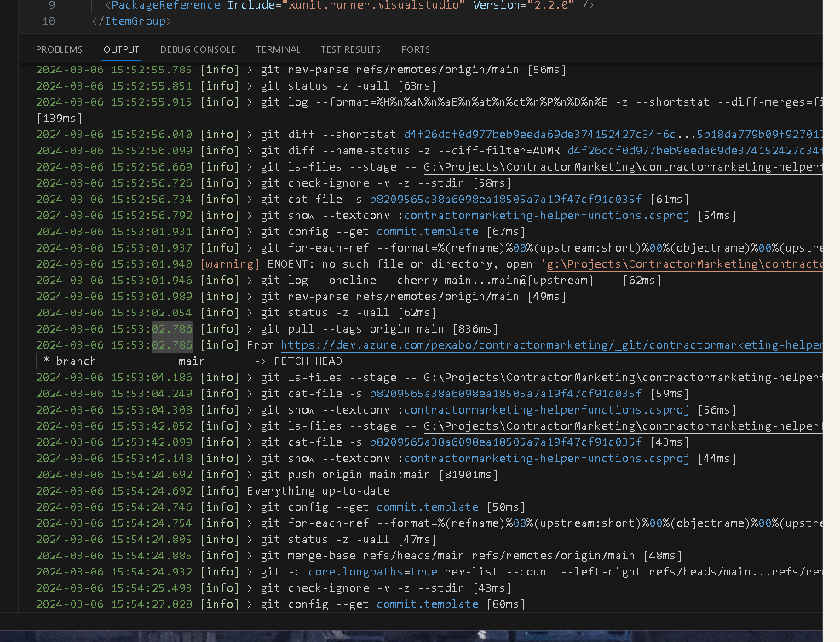Screen dimensions: 840x642
Task: Click the git diff --name-status commit hash
Action: tap(694, 151)
